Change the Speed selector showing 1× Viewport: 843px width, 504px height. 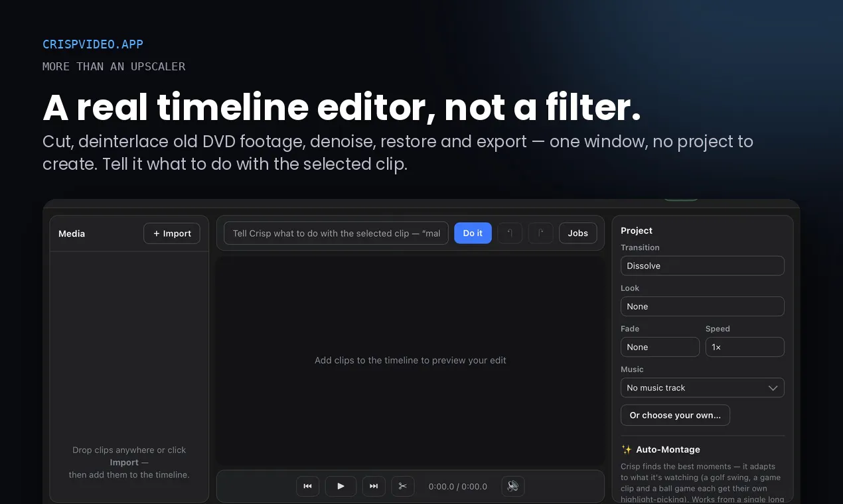pos(745,347)
